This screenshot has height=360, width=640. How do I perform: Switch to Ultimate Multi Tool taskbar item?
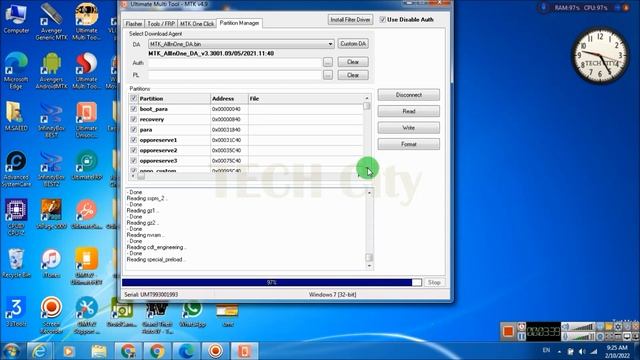[x=244, y=351]
